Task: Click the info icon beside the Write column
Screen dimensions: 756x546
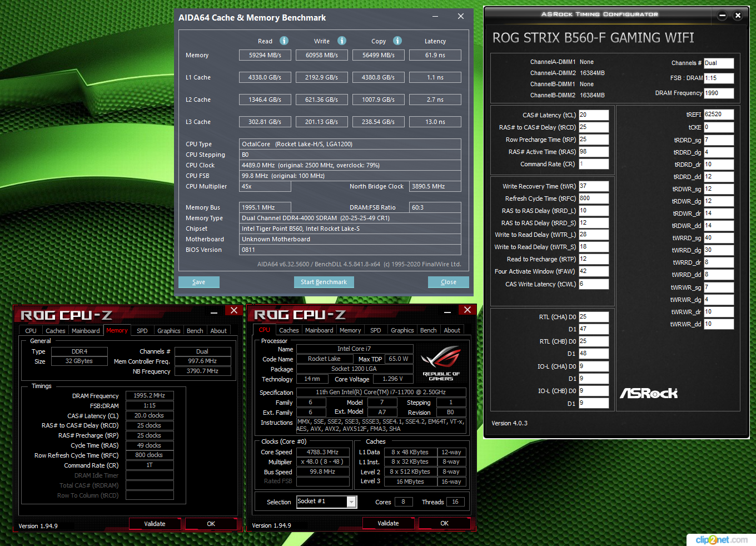Action: pyautogui.click(x=342, y=41)
